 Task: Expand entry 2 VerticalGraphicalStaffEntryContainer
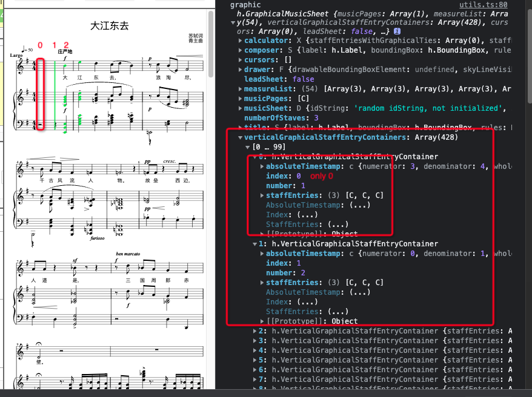pos(255,331)
